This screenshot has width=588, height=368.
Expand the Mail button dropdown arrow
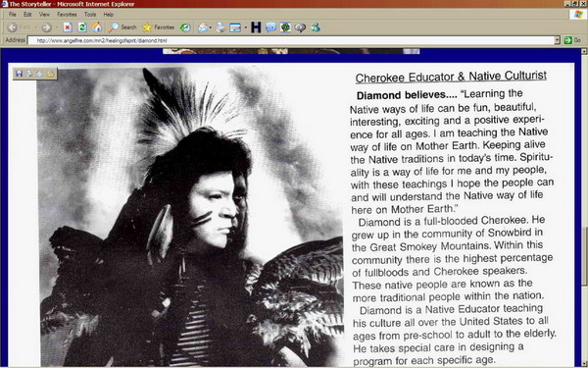coord(211,27)
